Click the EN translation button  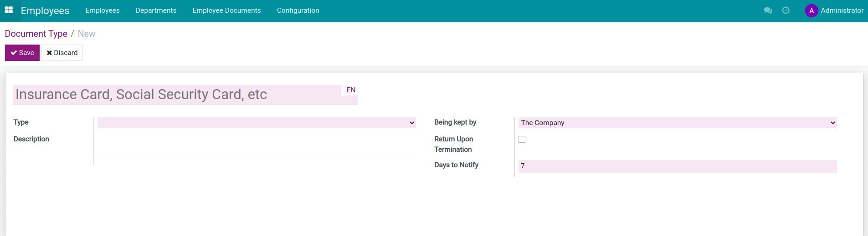tap(351, 90)
